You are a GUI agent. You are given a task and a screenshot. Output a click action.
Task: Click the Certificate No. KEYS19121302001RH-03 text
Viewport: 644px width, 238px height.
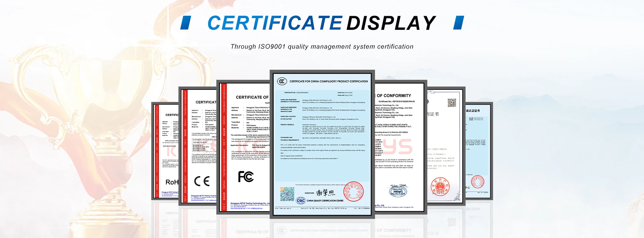click(x=397, y=101)
